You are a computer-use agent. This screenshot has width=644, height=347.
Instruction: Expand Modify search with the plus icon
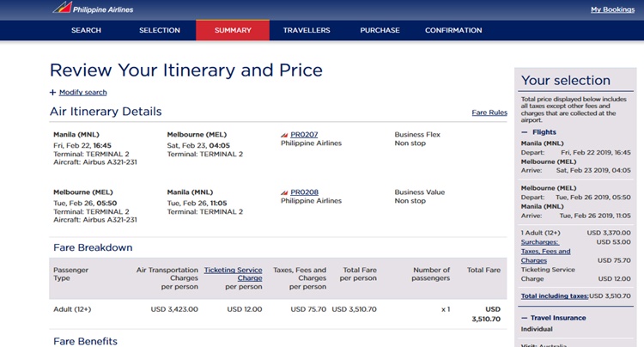pos(52,93)
